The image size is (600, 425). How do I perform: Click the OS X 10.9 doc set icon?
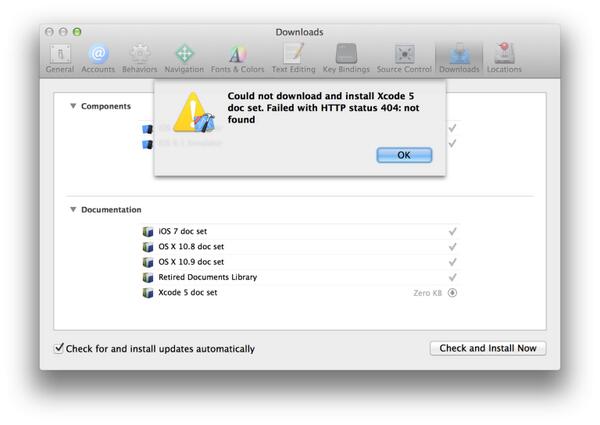[x=148, y=262]
